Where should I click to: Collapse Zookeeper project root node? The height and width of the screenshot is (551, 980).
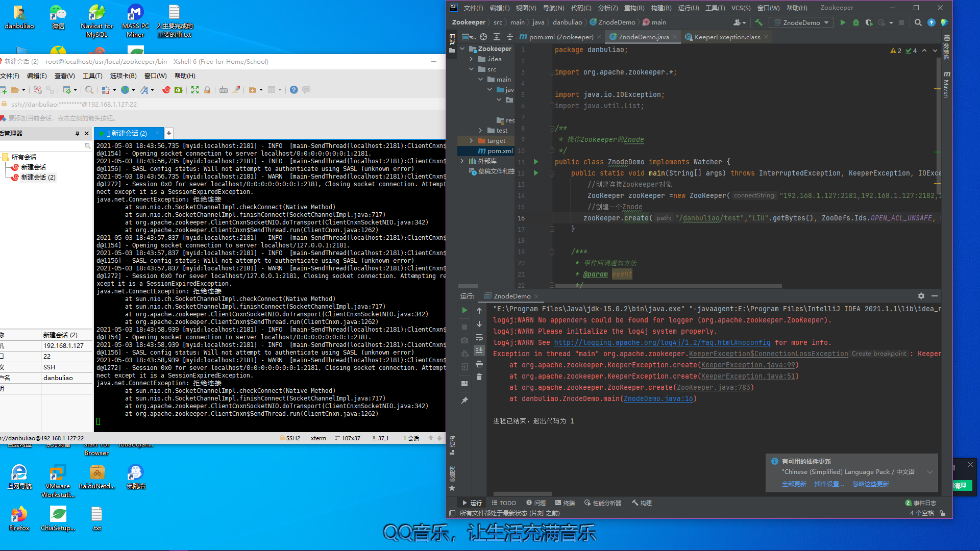coord(462,49)
